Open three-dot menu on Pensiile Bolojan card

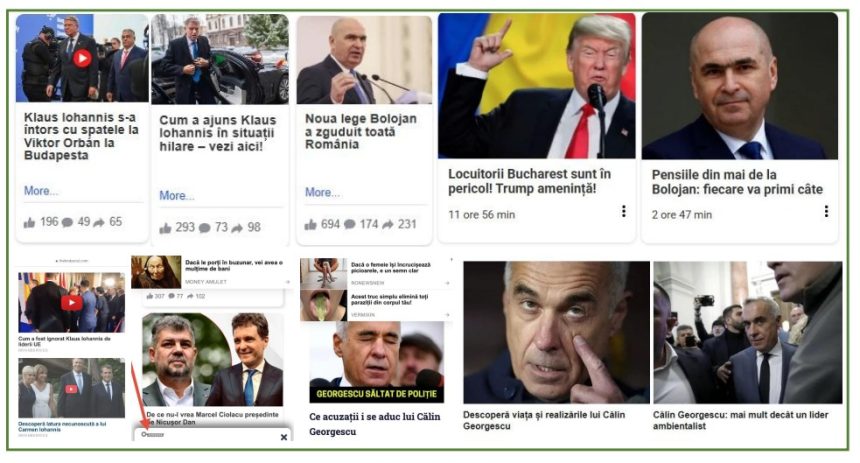(x=826, y=211)
